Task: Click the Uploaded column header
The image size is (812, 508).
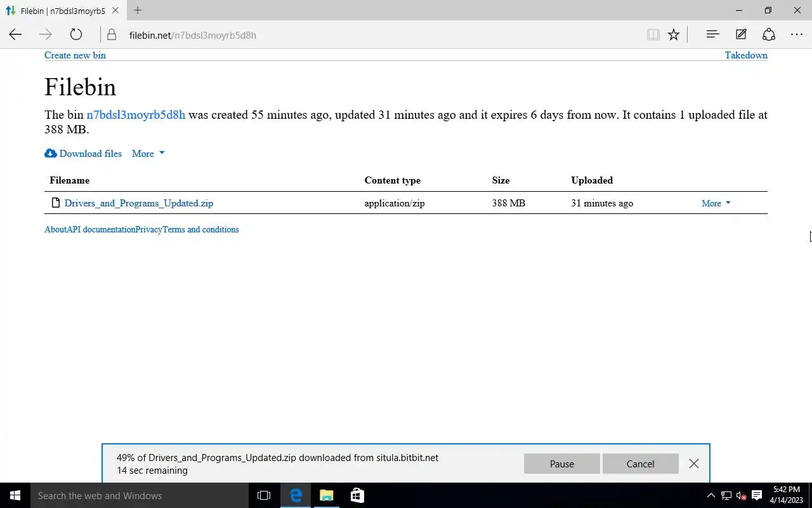Action: pyautogui.click(x=592, y=180)
